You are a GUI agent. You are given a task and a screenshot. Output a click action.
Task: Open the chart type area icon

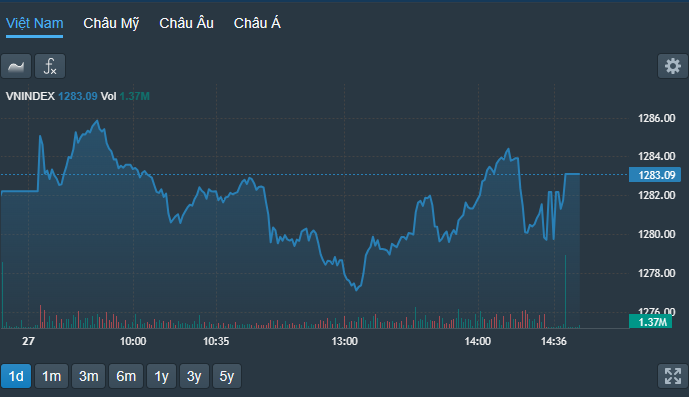[16, 66]
